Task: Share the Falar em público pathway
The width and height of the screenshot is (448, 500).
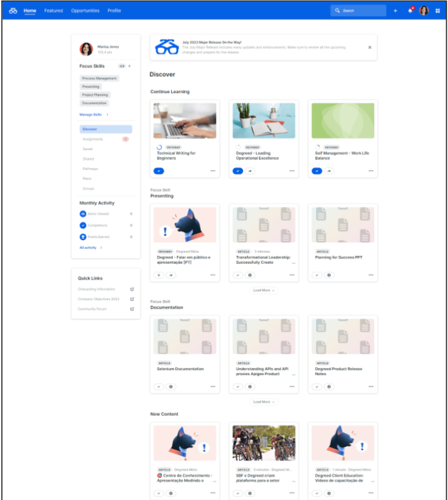Action: (x=171, y=275)
